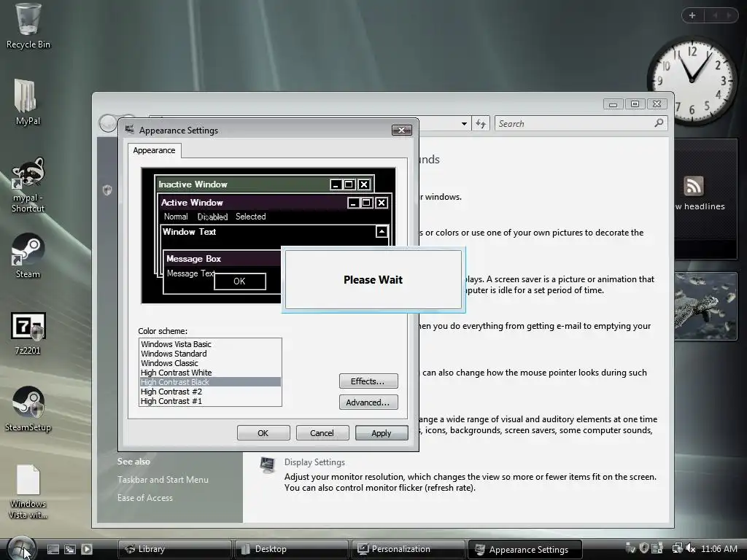
Task: Click the magnifier icon in Search box
Action: [x=659, y=123]
